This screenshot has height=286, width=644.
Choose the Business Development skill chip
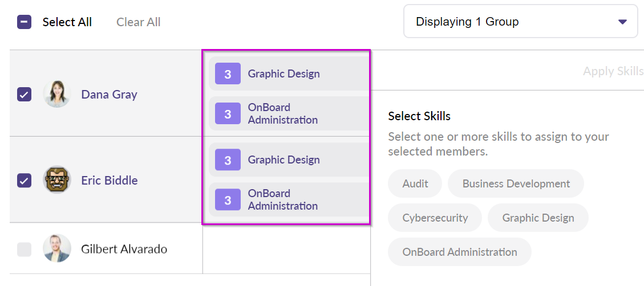(x=516, y=183)
